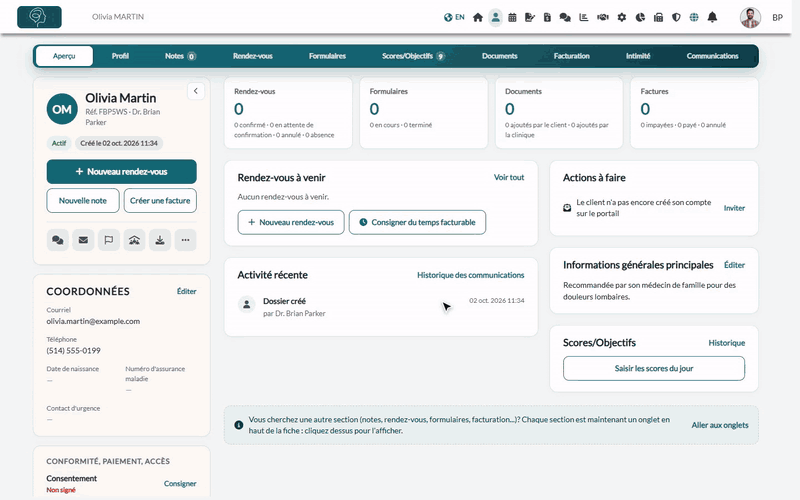Open the dollar invoice file icon

point(547,17)
